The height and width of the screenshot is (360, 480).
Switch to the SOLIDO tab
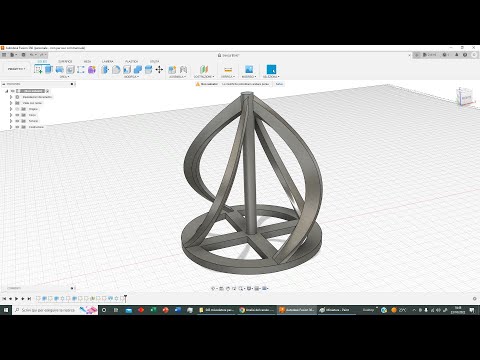click(x=42, y=62)
